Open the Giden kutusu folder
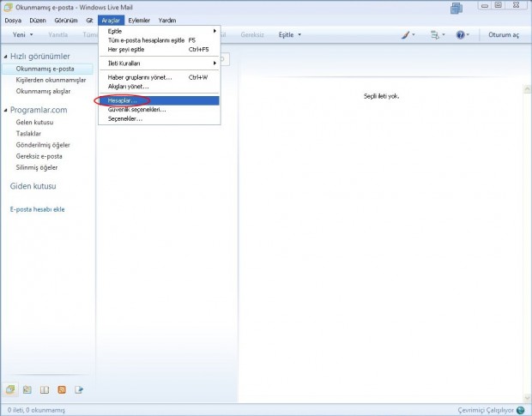Viewport: 532px width, 416px height. [x=33, y=186]
